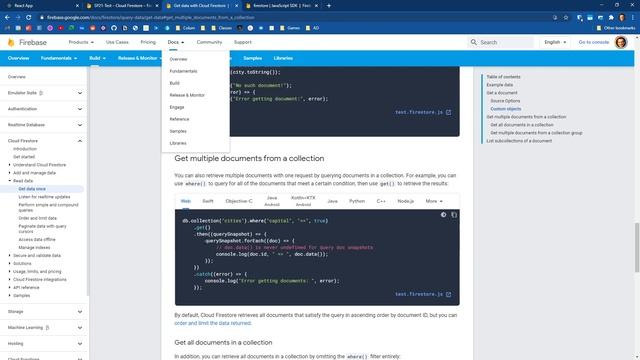The width and height of the screenshot is (640, 360).
Task: Close the SP21 Test Cloud Firestore tab
Action: [157, 6]
